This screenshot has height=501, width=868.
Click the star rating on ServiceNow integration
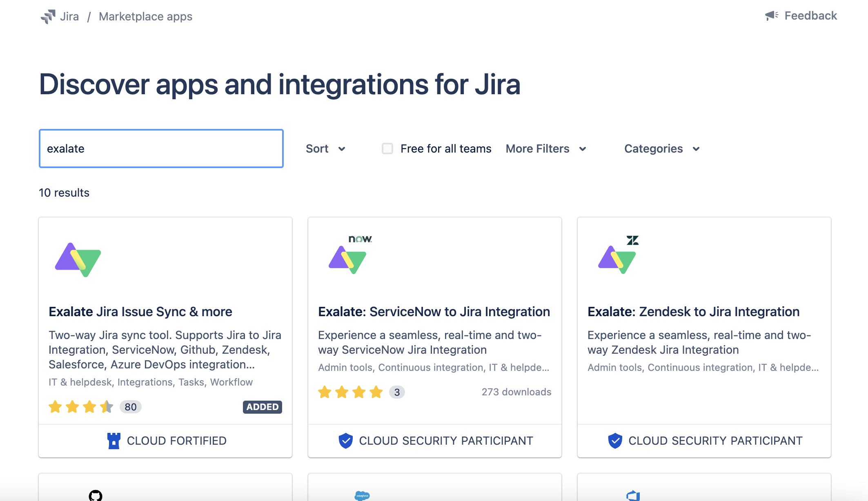point(352,392)
